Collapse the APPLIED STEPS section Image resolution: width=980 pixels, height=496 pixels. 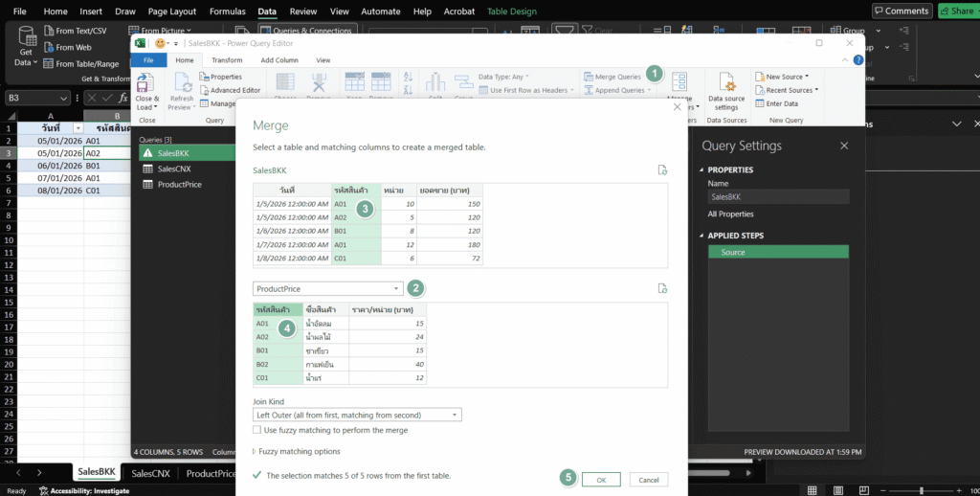tap(702, 236)
